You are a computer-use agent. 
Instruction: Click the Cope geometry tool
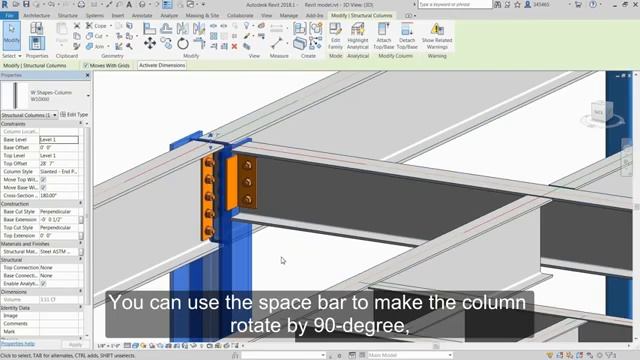coord(96,26)
